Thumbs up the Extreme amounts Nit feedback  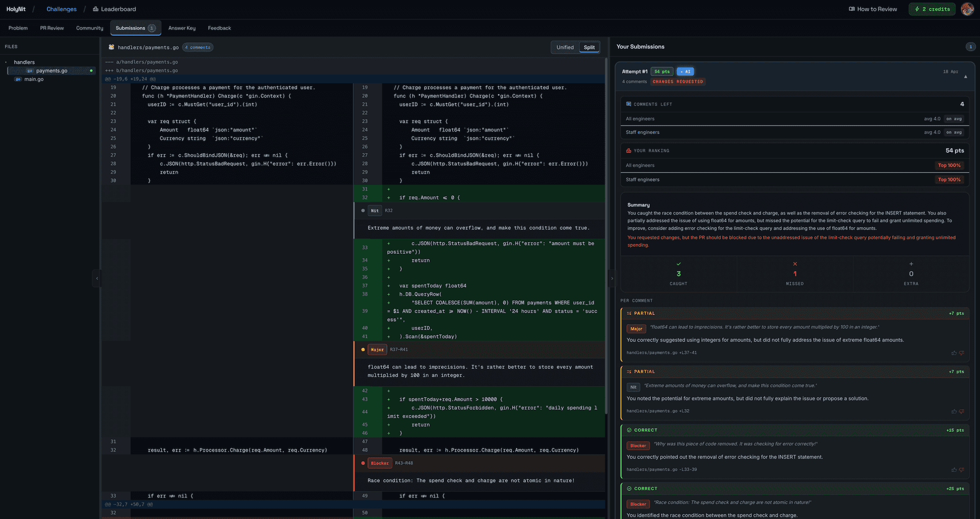pyautogui.click(x=954, y=411)
